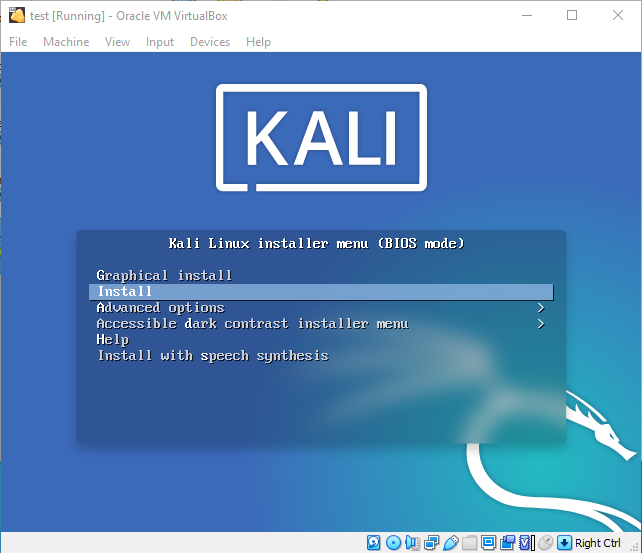Select Install with speech synthesis

213,356
